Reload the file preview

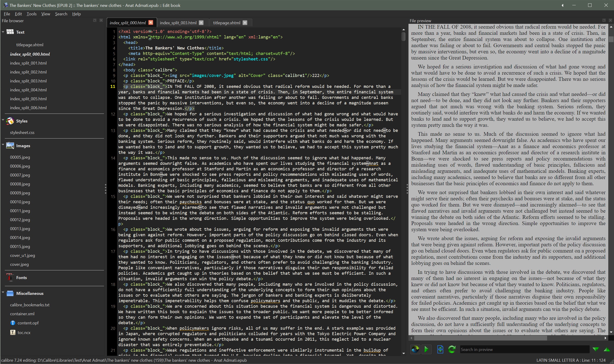452,349
